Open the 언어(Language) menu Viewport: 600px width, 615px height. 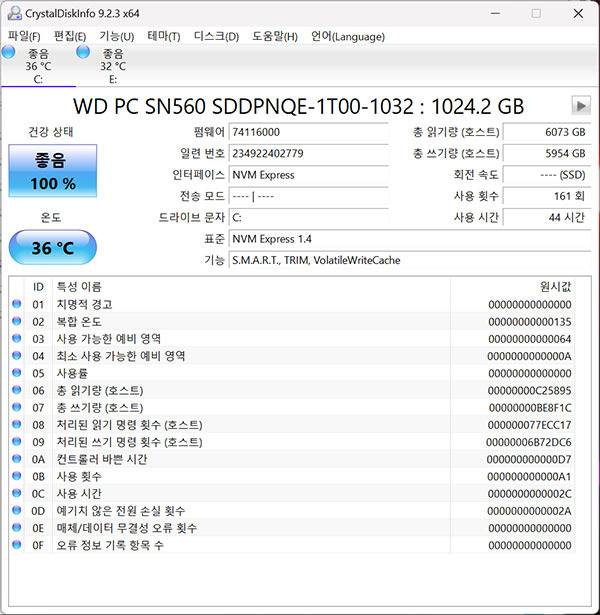coord(348,37)
